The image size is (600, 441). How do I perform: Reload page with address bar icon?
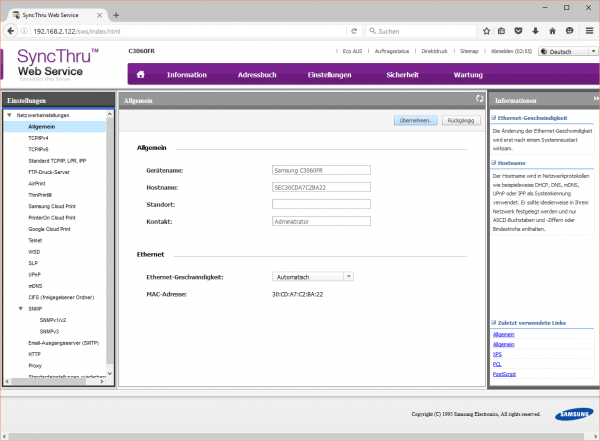(355, 32)
